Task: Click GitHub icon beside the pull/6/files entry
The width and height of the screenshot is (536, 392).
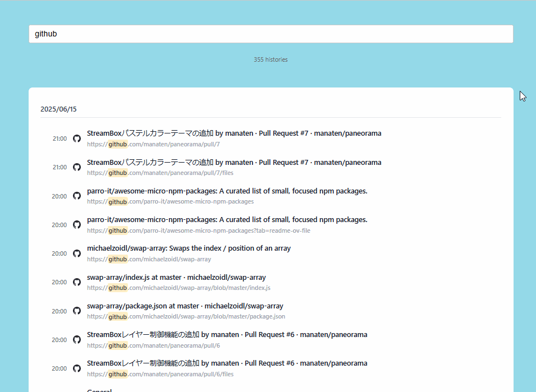Action: click(77, 368)
